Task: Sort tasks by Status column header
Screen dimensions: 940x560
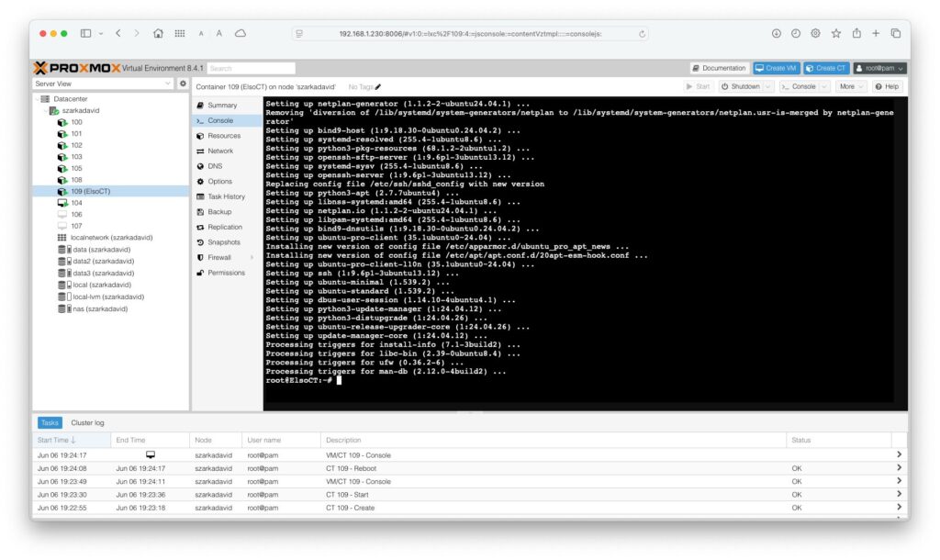Action: point(838,440)
